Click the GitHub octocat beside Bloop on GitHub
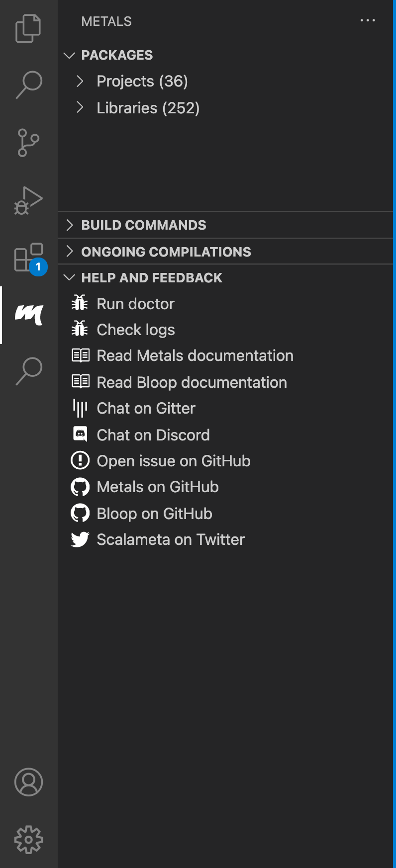 79,513
